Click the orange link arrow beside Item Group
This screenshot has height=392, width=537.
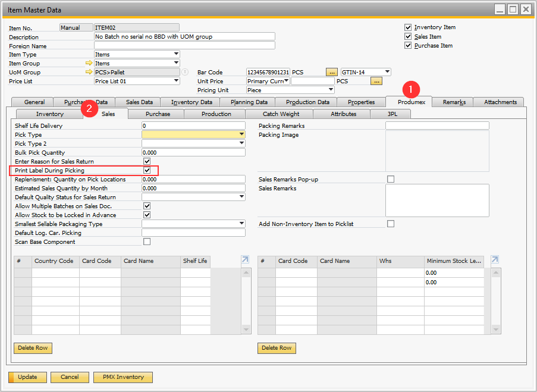[89, 63]
